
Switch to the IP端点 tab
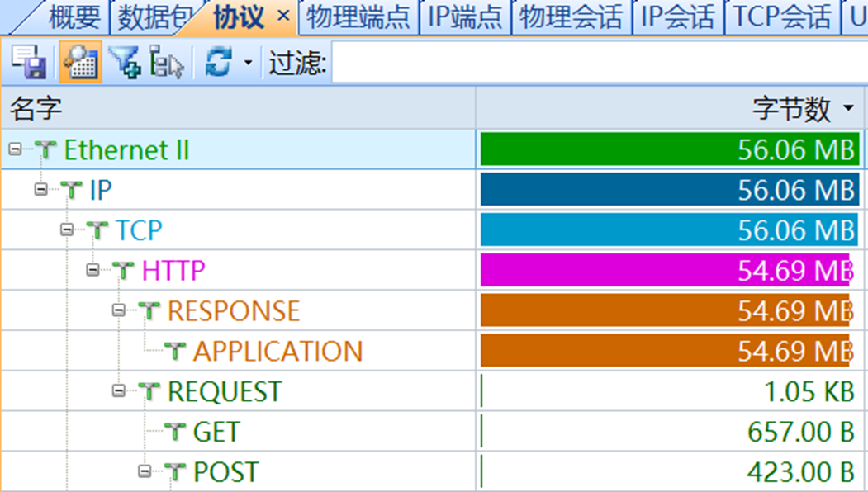pos(464,15)
